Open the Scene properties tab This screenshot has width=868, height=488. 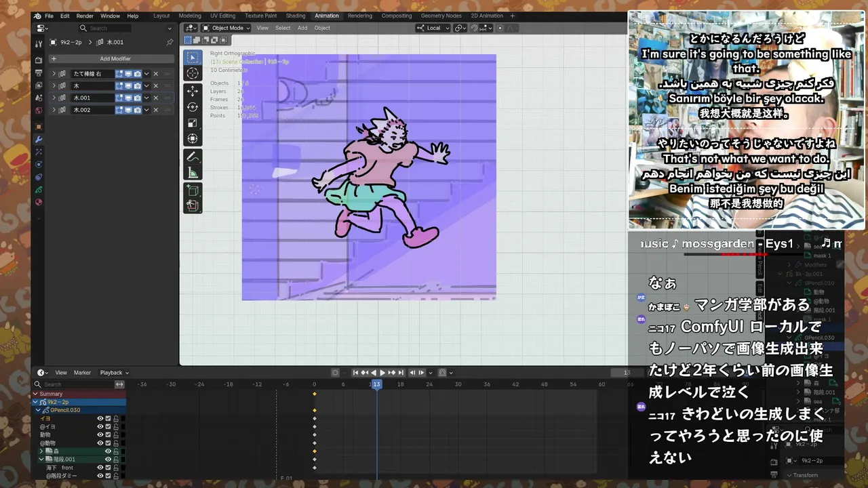point(39,98)
